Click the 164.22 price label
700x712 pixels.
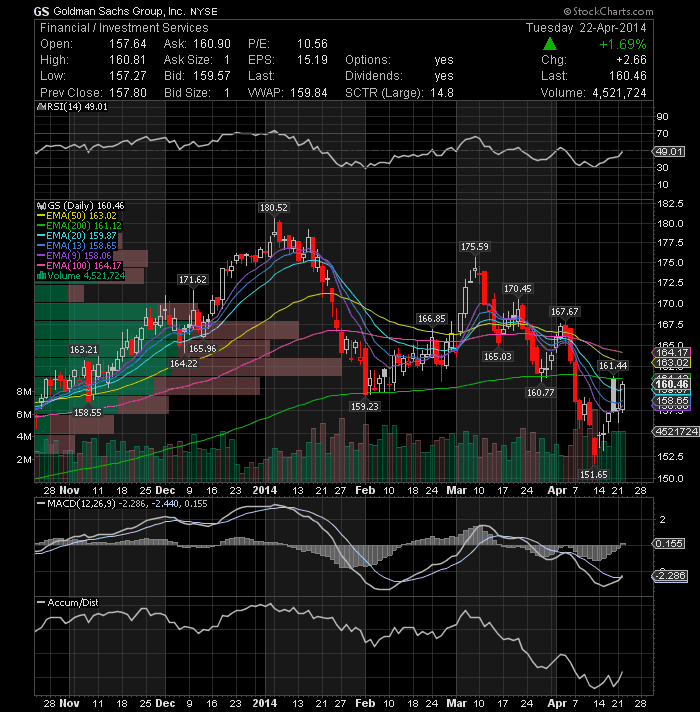pos(183,364)
